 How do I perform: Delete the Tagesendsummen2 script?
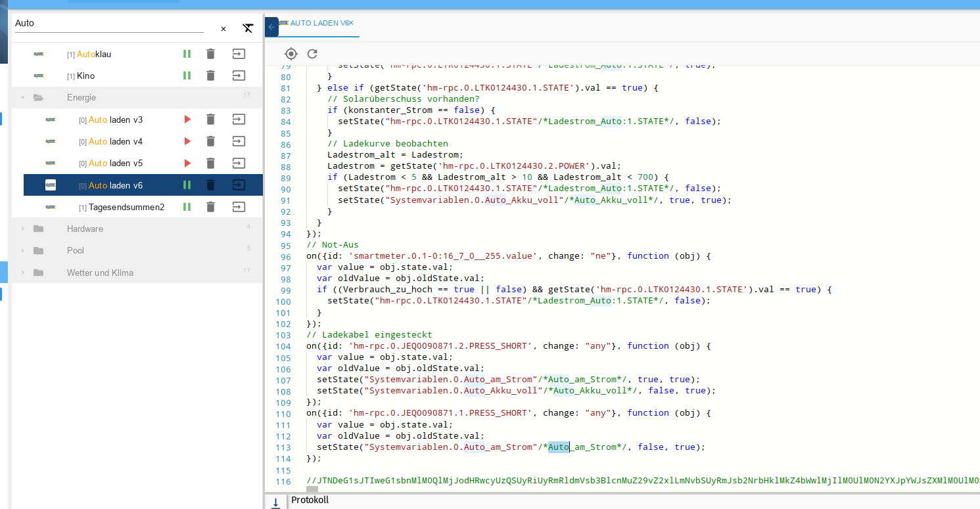point(210,207)
